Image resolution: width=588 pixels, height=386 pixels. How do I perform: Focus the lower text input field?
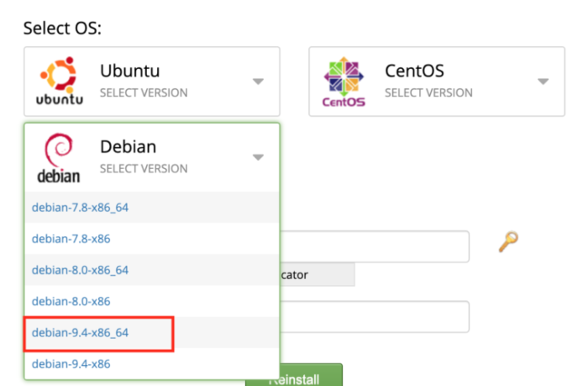374,317
